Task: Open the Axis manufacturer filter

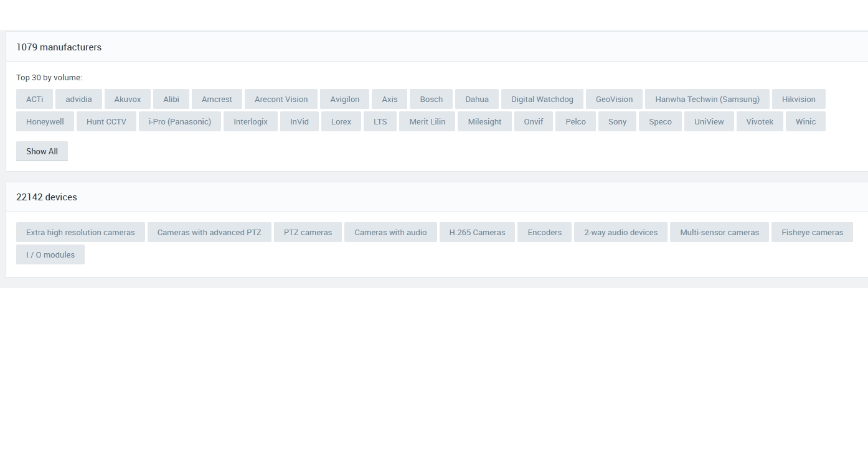Action: click(x=389, y=99)
